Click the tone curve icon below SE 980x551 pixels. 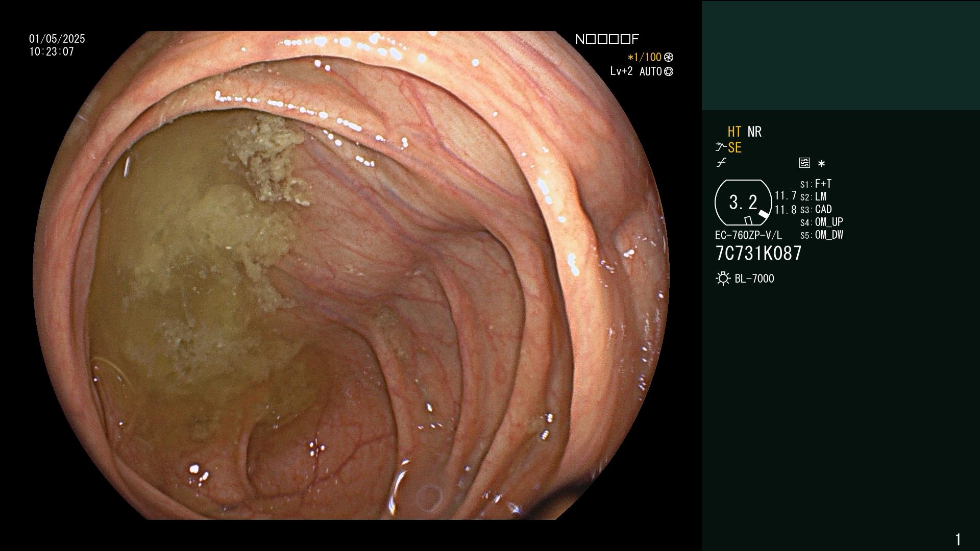[x=721, y=163]
